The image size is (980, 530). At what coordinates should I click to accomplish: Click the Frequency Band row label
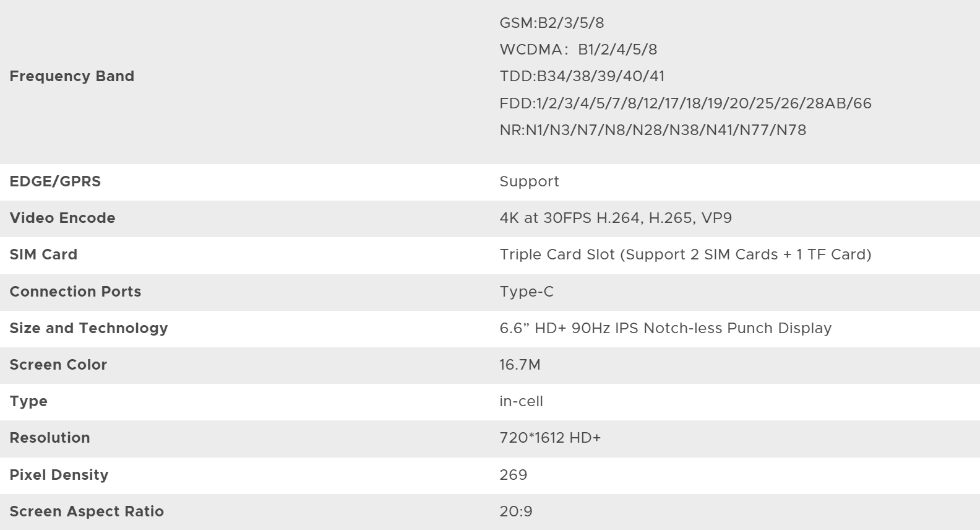point(72,76)
